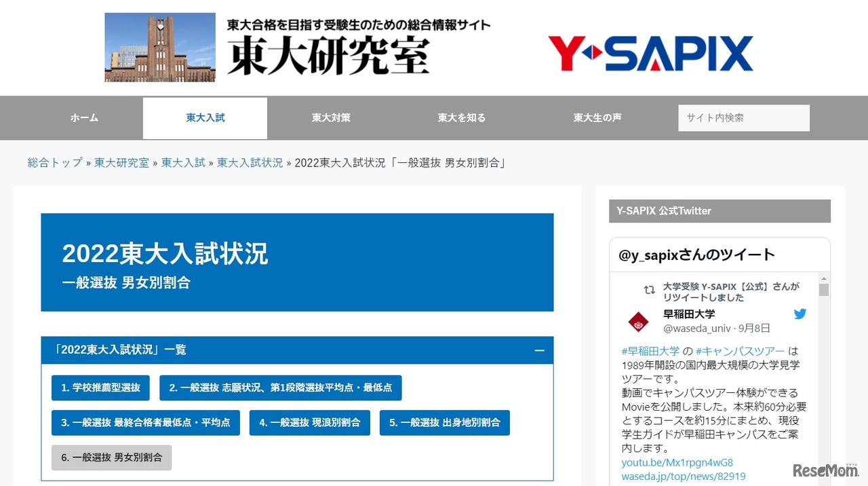Open youtu.be/Mx1rpgn4wG8 link
The width and height of the screenshot is (868, 486).
677,462
